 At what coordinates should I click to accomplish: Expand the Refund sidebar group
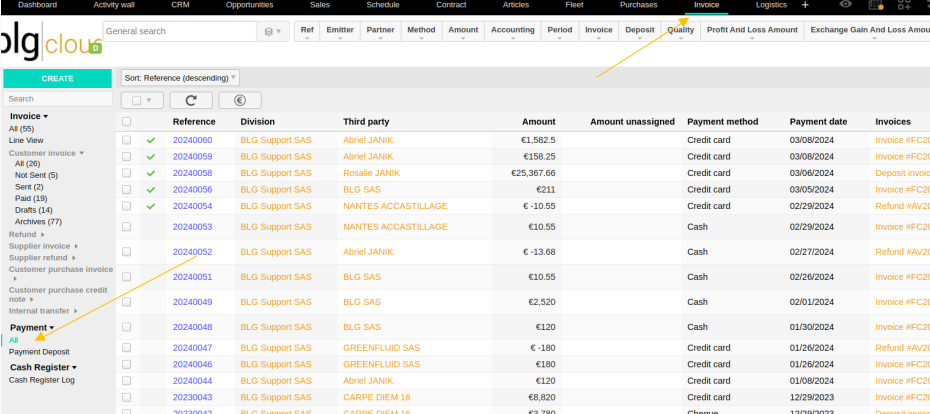[x=27, y=234]
